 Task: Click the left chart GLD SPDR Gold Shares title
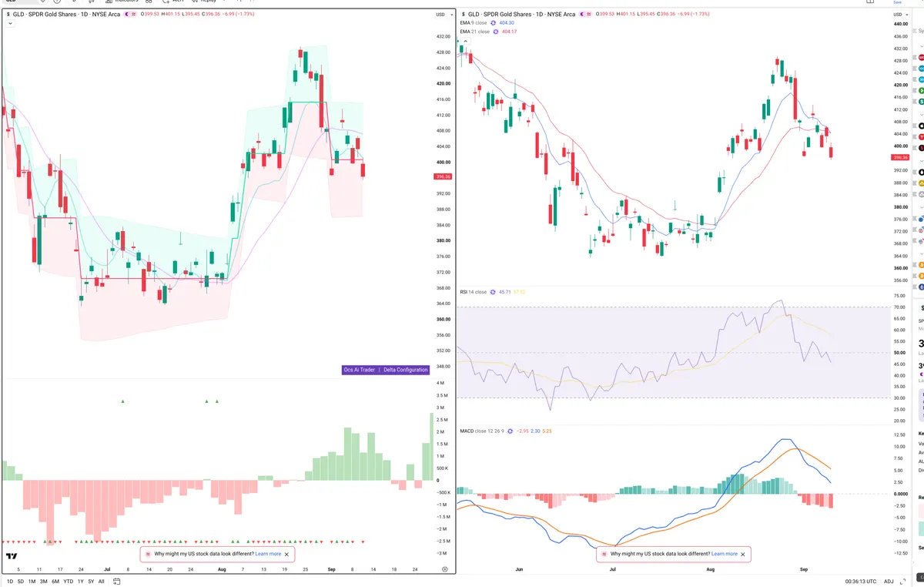point(66,14)
